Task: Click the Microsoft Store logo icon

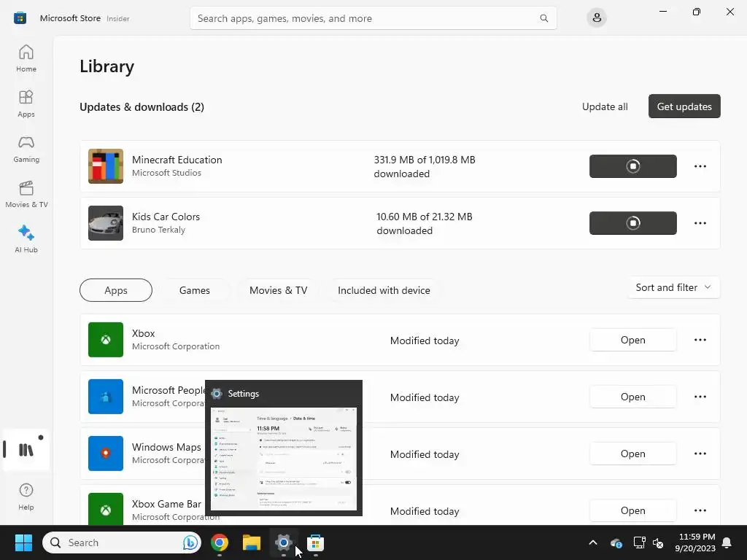Action: [20, 18]
